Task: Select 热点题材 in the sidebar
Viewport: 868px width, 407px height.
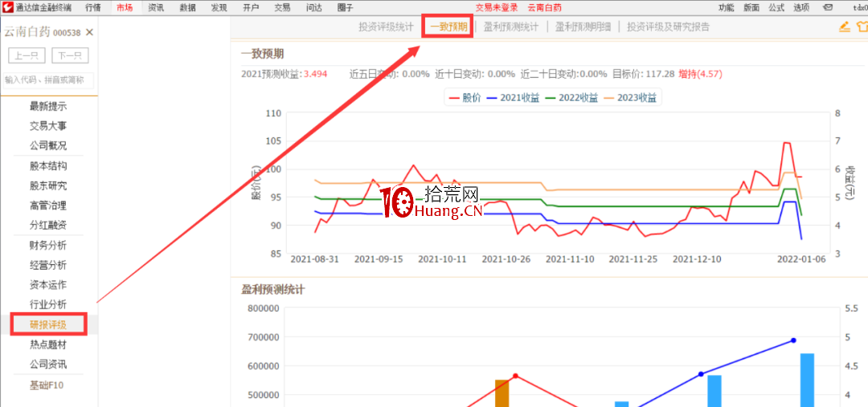Action: 48,344
